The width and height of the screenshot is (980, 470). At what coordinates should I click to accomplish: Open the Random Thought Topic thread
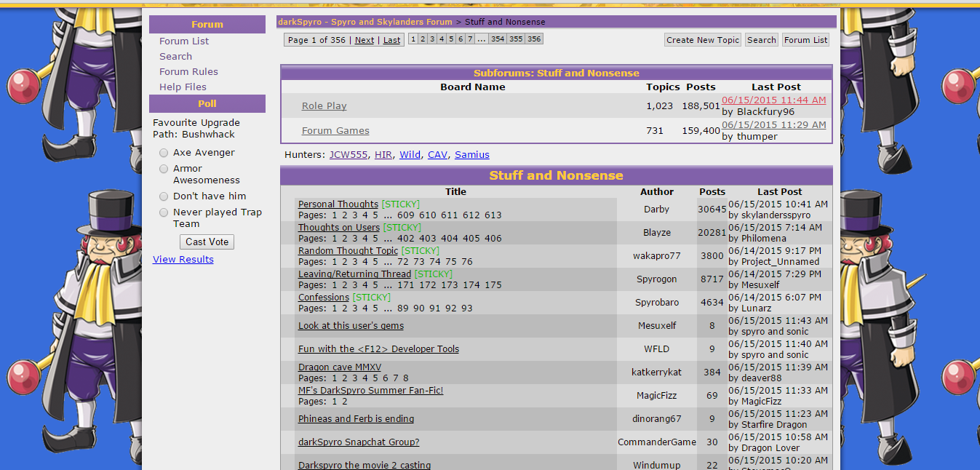pyautogui.click(x=348, y=251)
